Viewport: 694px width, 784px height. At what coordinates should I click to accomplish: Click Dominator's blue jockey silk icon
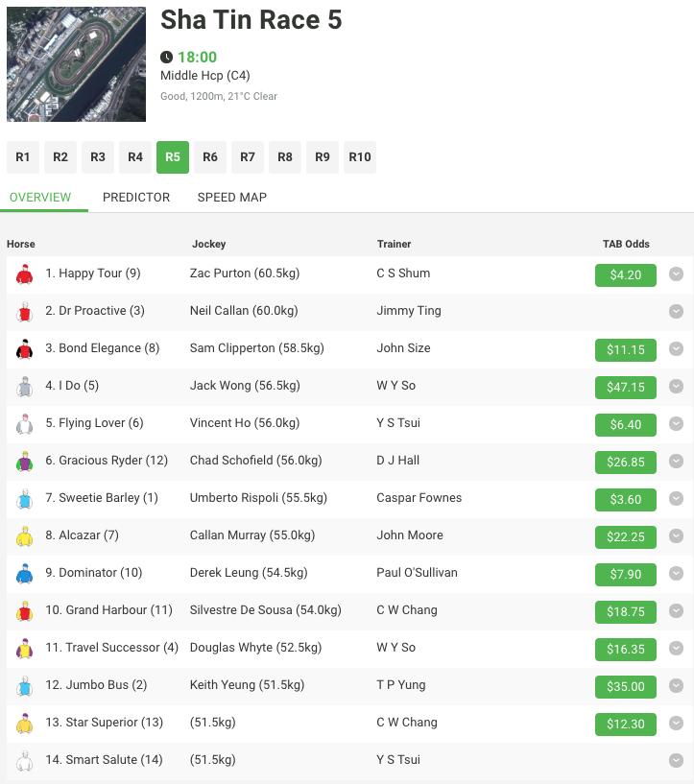pyautogui.click(x=24, y=574)
